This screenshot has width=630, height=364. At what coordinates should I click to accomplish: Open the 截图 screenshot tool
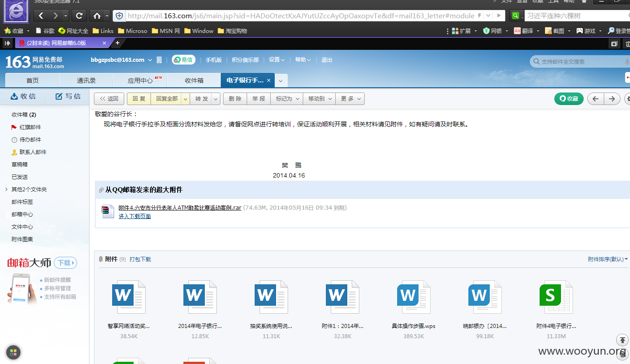[x=555, y=31]
